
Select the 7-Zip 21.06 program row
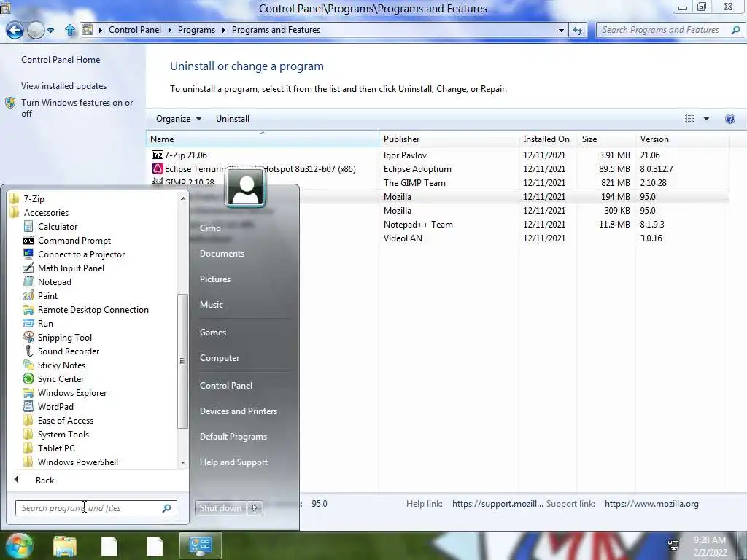438,155
